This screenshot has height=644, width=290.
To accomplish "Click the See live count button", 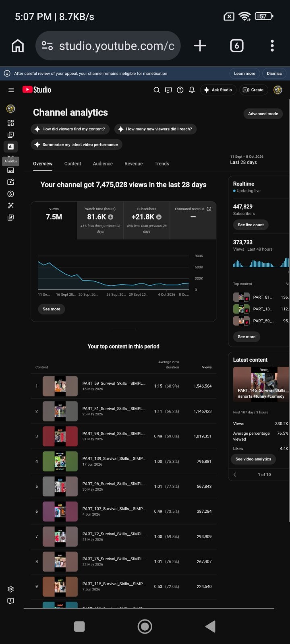I will [251, 225].
